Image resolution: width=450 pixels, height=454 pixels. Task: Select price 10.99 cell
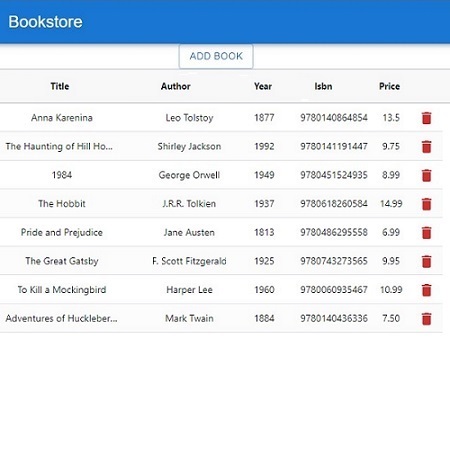pos(391,290)
